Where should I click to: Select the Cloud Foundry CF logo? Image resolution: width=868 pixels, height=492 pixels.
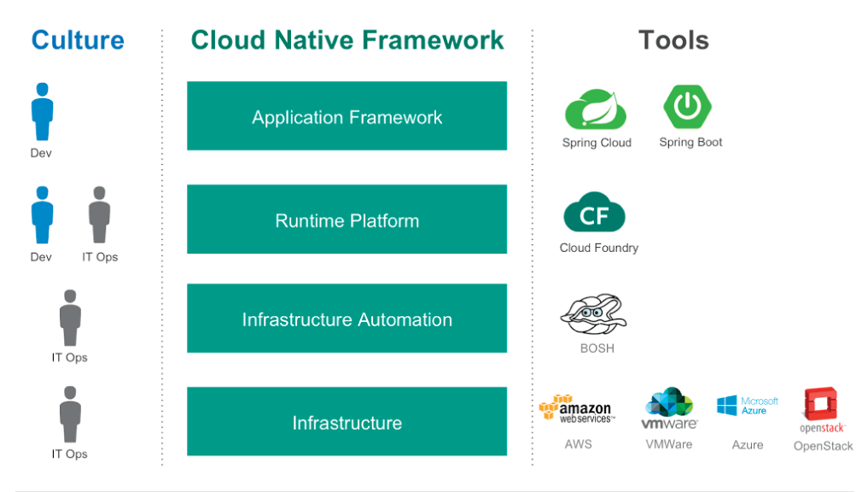pyautogui.click(x=595, y=214)
